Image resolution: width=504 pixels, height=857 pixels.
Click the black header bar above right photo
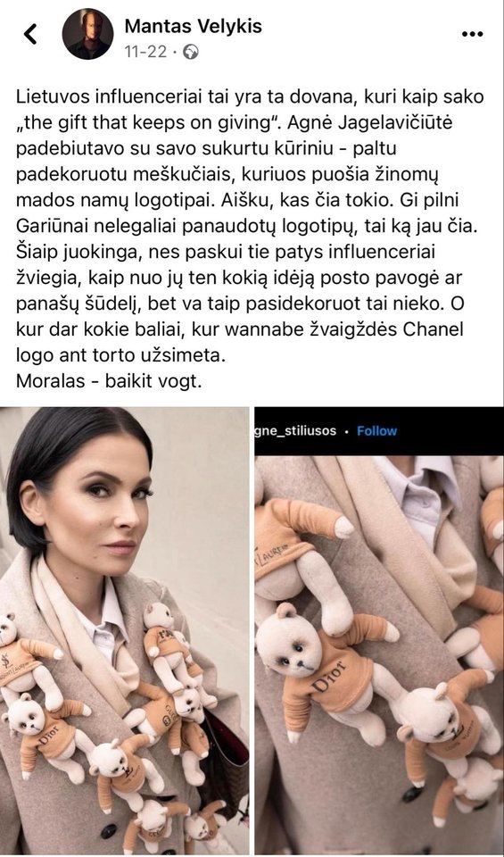click(x=379, y=431)
